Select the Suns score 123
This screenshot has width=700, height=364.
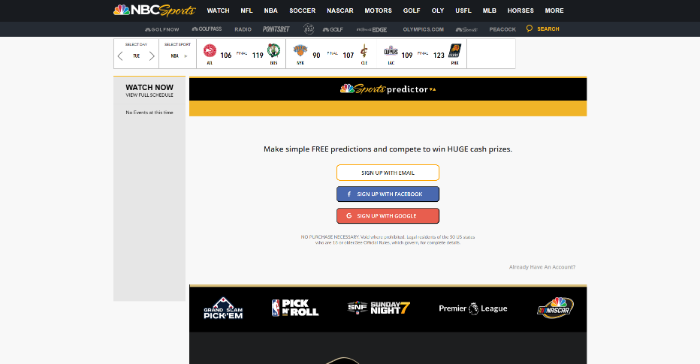tap(439, 55)
